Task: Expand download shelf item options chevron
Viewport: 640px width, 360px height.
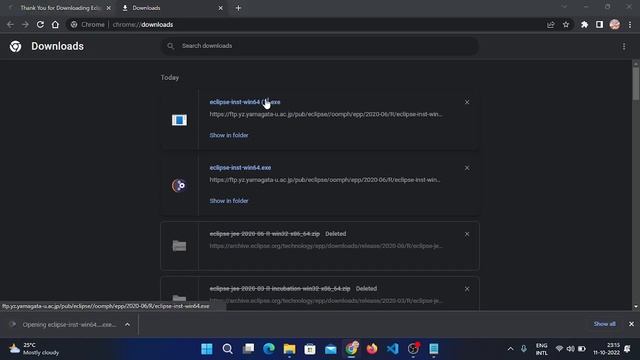Action: pyautogui.click(x=127, y=324)
